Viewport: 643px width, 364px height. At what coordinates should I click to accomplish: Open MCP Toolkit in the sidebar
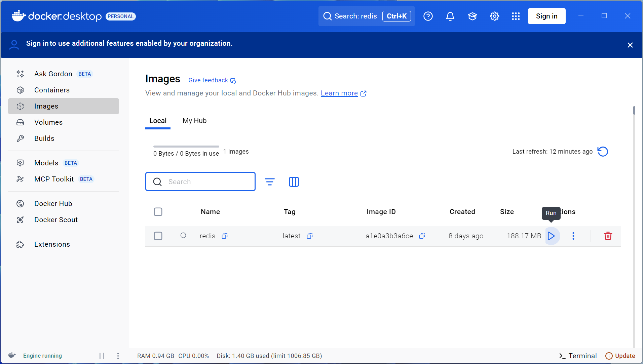coord(64,179)
